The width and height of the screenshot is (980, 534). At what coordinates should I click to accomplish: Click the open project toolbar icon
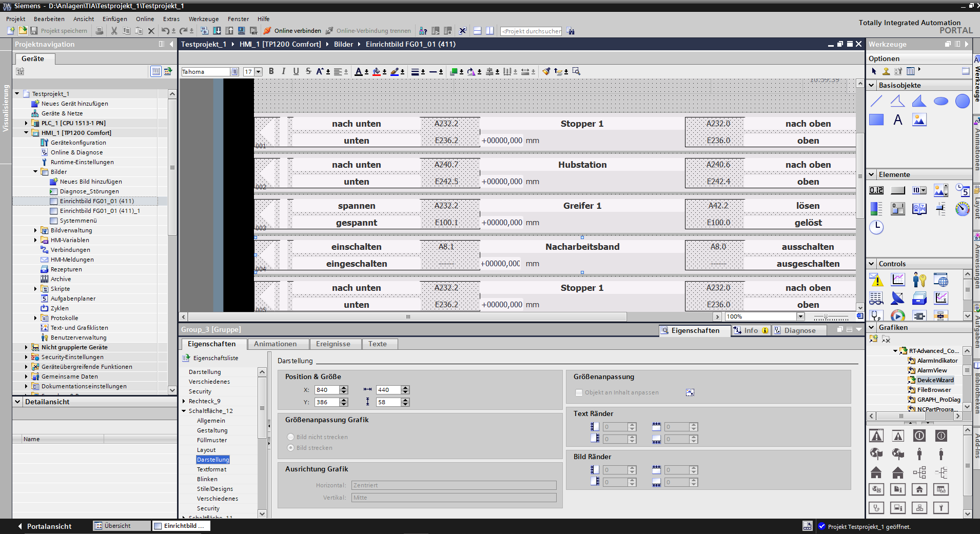tap(23, 31)
